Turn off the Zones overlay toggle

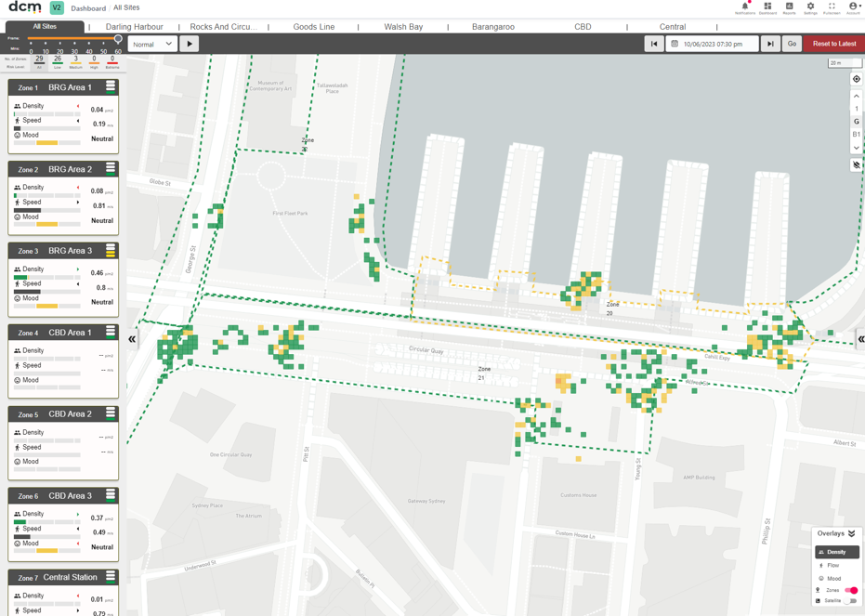point(851,590)
